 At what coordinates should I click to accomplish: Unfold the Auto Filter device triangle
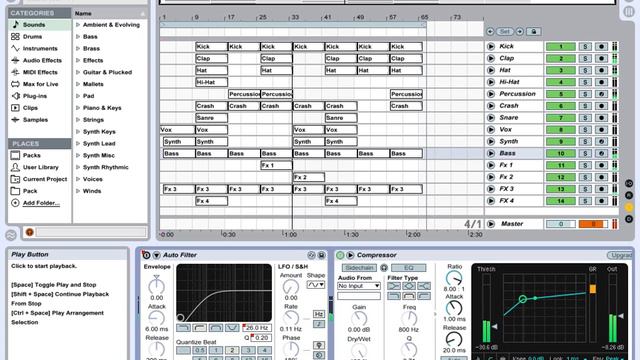pyautogui.click(x=156, y=255)
